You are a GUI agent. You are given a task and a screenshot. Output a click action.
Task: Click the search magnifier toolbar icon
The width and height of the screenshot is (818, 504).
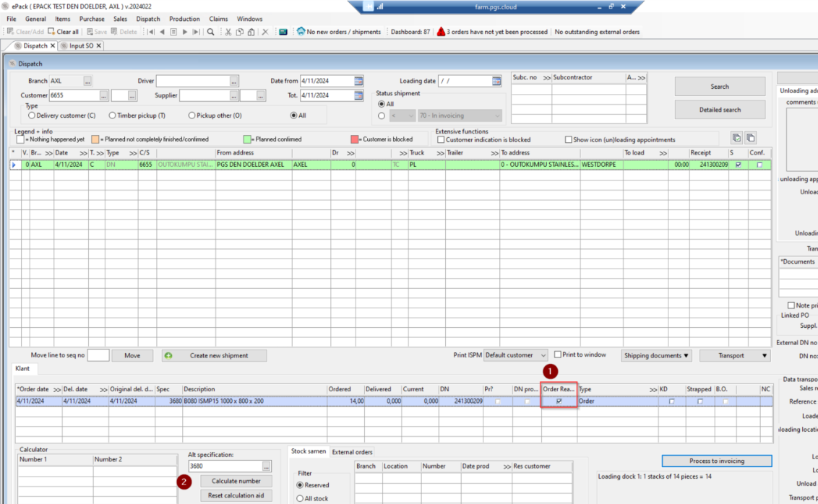pyautogui.click(x=210, y=32)
